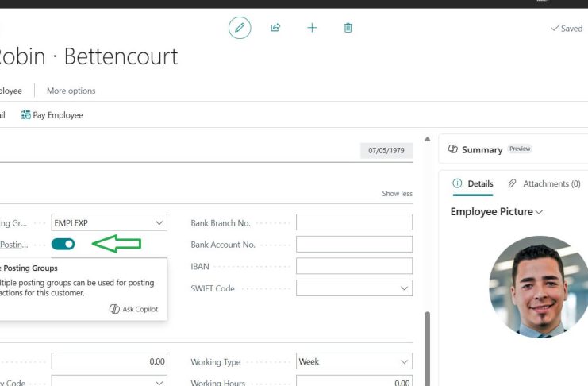Image resolution: width=588 pixels, height=386 pixels.
Task: Click Show less link
Action: pos(397,193)
